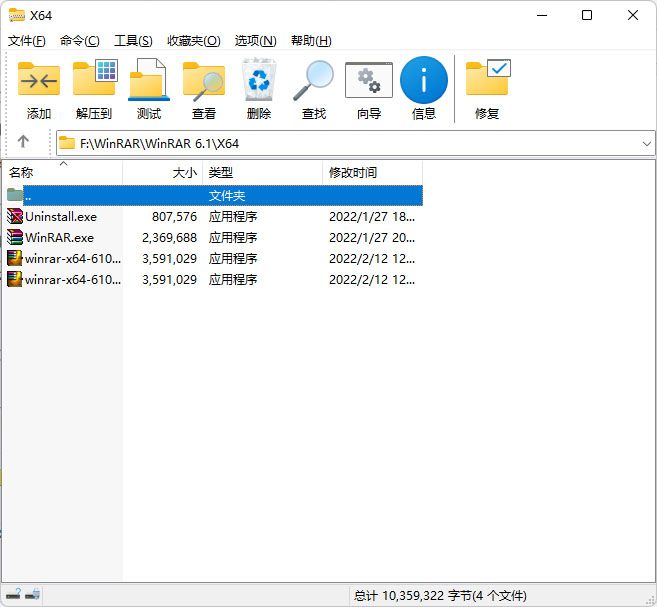Image resolution: width=657 pixels, height=607 pixels.
Task: Expand the address path dropdown
Action: click(647, 144)
